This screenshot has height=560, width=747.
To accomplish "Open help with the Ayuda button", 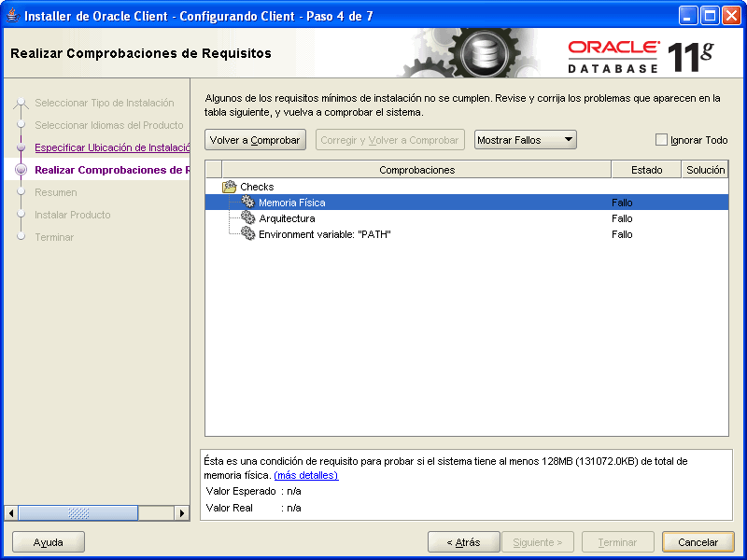I will click(49, 542).
